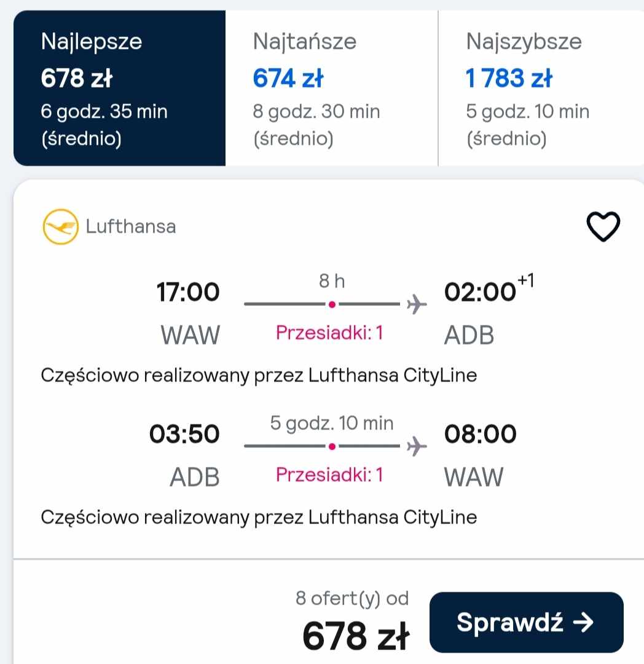Click the outbound flight airplane icon
Image resolution: width=644 pixels, height=664 pixels.
pyautogui.click(x=417, y=304)
